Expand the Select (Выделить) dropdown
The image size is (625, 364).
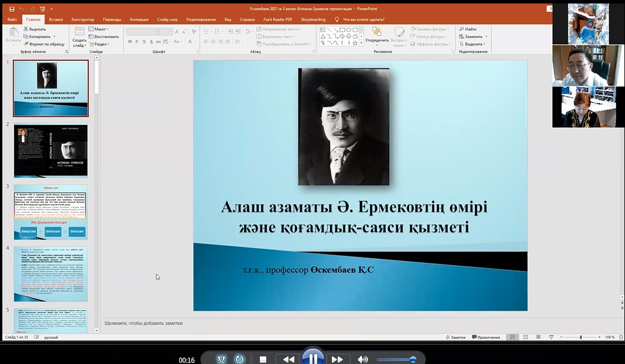click(x=473, y=44)
